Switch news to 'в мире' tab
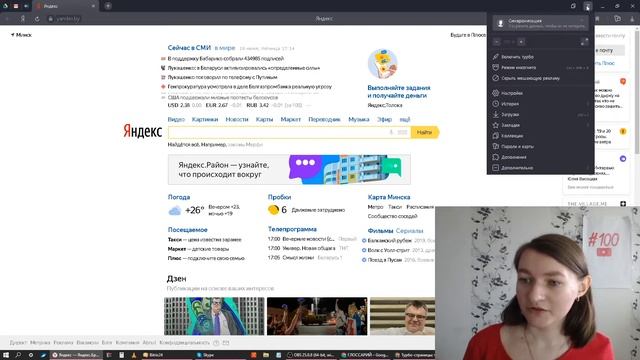 [225, 48]
